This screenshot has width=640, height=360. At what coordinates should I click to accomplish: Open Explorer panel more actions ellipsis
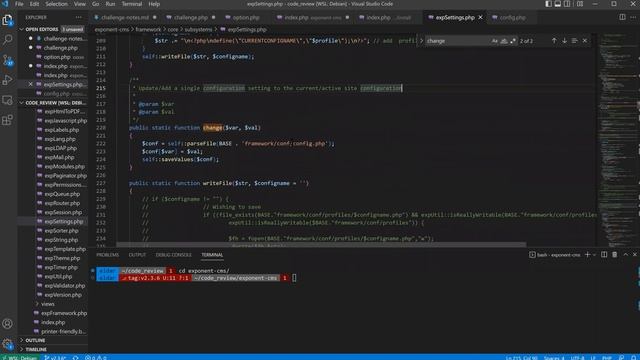coord(78,18)
